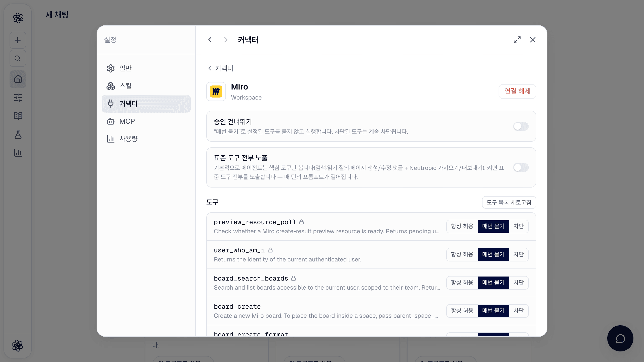Set user_who_am_i to 차단
The height and width of the screenshot is (362, 644).
tap(518, 254)
